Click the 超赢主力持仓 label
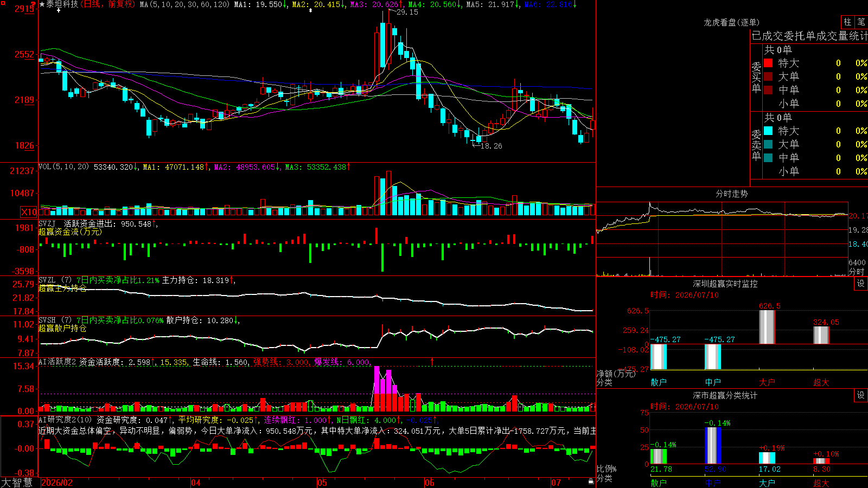This screenshot has width=868, height=488. point(62,288)
